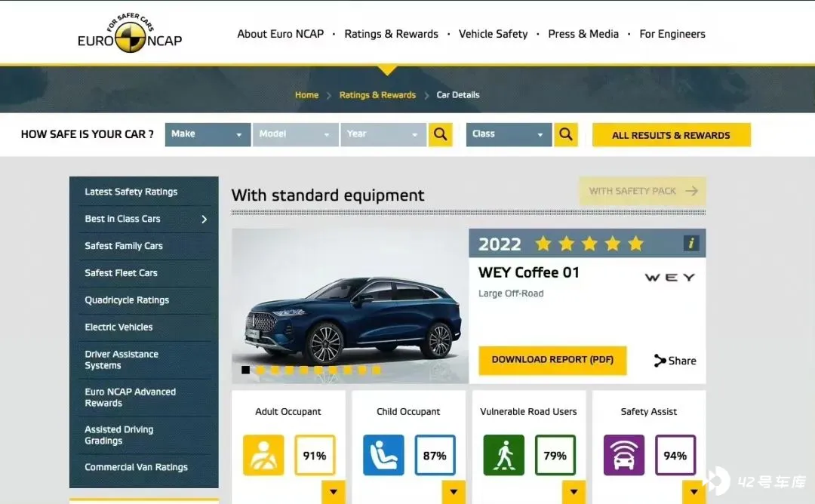Click Download Report (PDF) button
Image resolution: width=815 pixels, height=504 pixels.
[552, 360]
